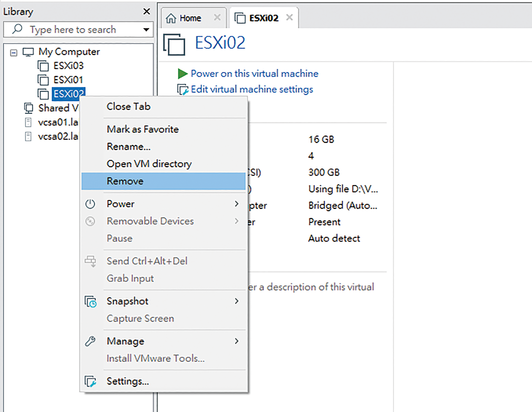Screen dimensions: 532x412
Task: Click the My Computer monitor icon
Action: pyautogui.click(x=28, y=52)
